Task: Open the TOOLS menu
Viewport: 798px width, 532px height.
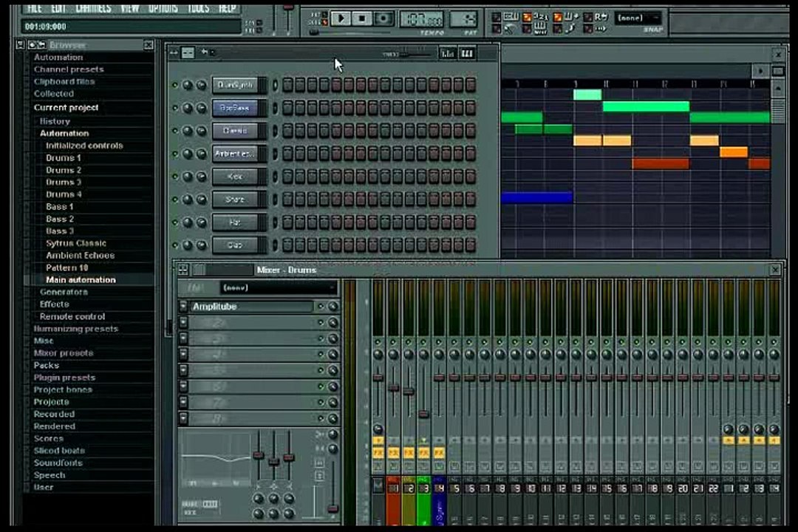Action: pyautogui.click(x=199, y=8)
